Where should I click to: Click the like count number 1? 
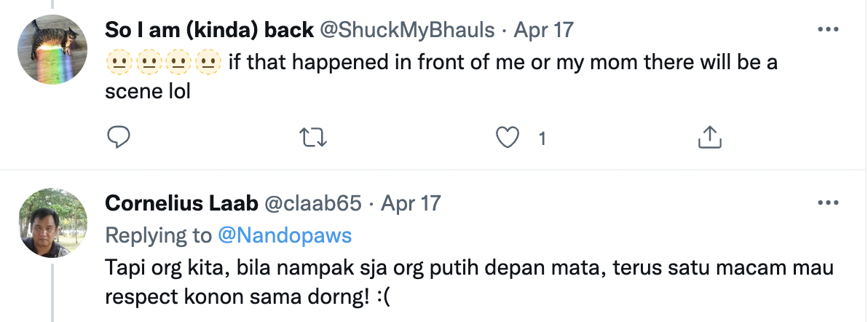(x=542, y=138)
